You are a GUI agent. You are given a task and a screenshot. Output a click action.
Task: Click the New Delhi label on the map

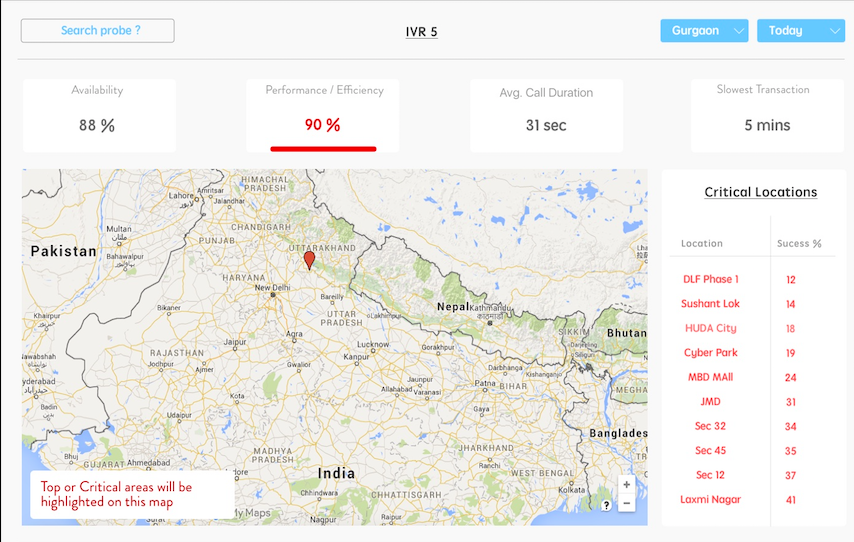(272, 287)
